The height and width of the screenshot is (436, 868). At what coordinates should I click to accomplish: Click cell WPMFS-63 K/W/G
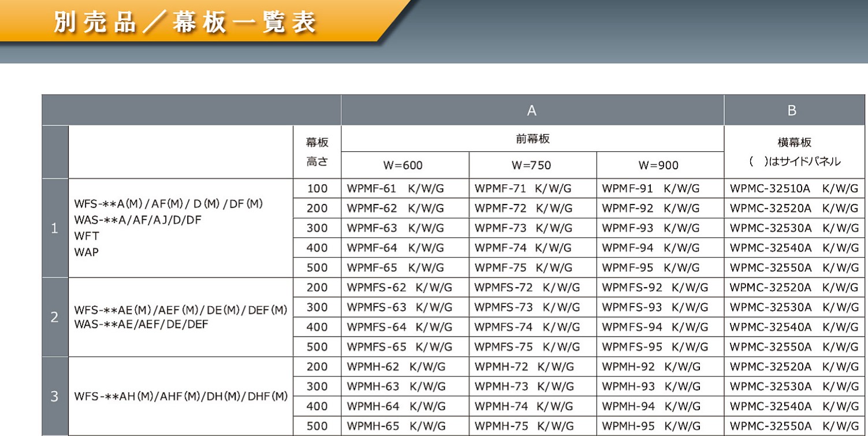click(405, 307)
